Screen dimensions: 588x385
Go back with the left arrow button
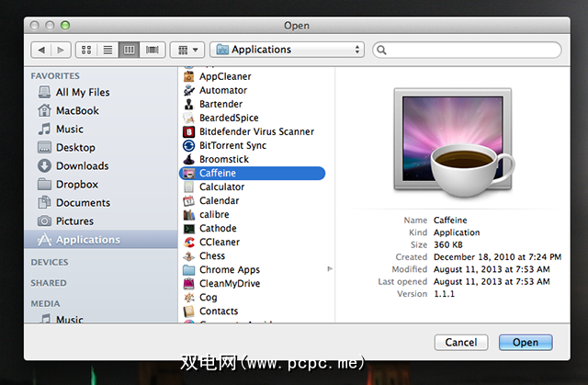point(41,50)
